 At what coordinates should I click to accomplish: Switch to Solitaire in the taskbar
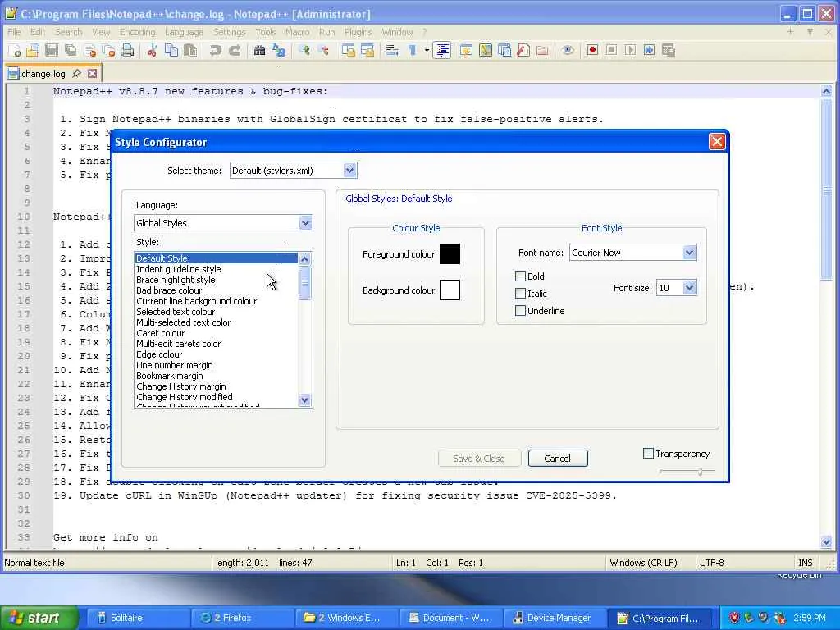pyautogui.click(x=137, y=618)
